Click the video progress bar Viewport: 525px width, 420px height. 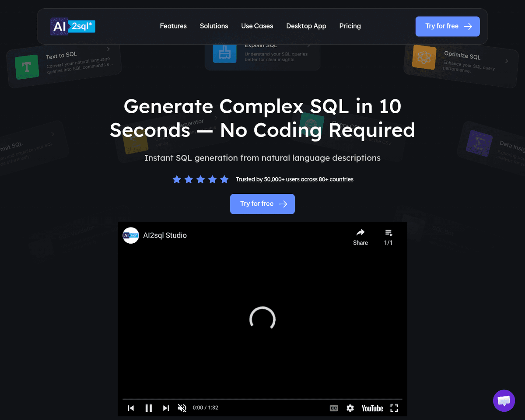(x=262, y=399)
